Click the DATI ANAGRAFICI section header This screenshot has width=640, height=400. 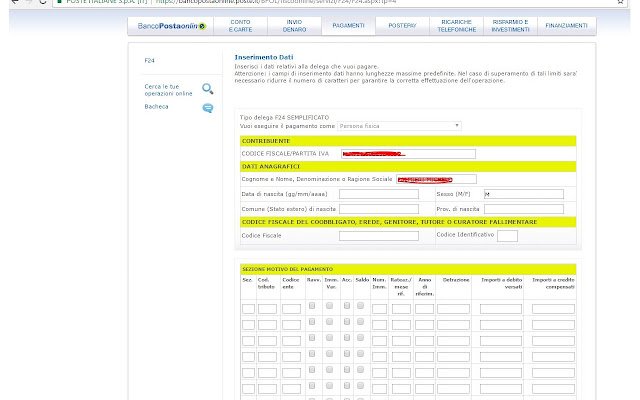pyautogui.click(x=408, y=167)
